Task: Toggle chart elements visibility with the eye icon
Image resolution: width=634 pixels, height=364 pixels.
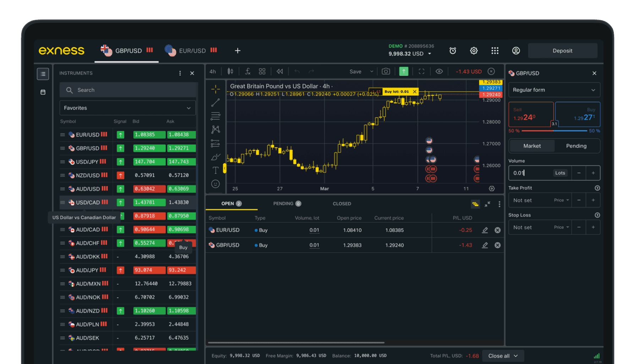Action: tap(439, 71)
